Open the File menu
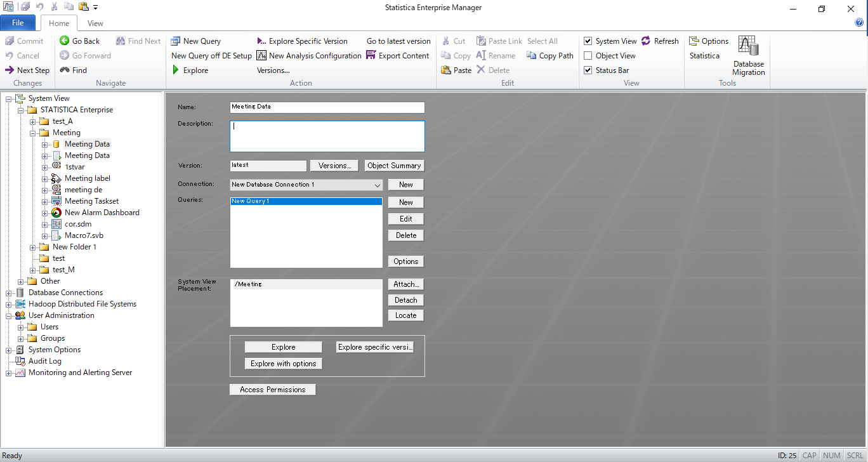 tap(18, 23)
